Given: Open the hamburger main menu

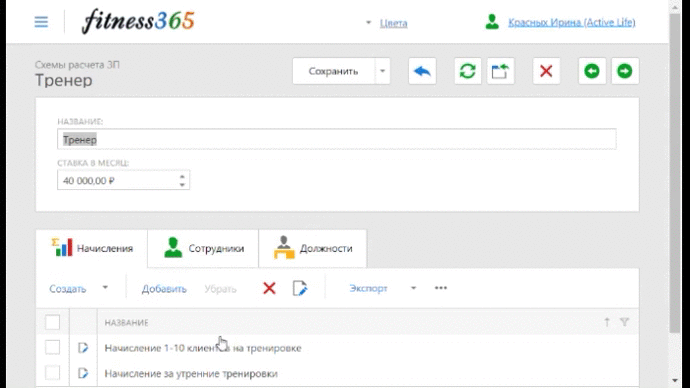Looking at the screenshot, I should click(41, 22).
